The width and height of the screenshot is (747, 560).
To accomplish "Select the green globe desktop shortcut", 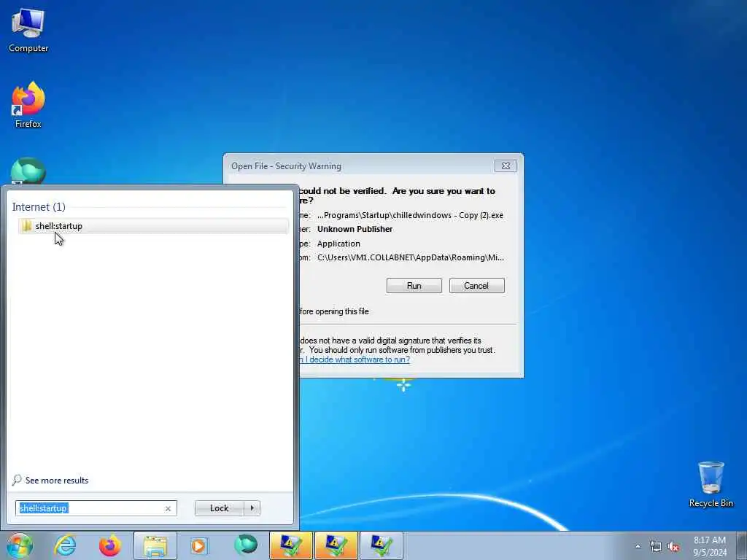I will (x=28, y=171).
